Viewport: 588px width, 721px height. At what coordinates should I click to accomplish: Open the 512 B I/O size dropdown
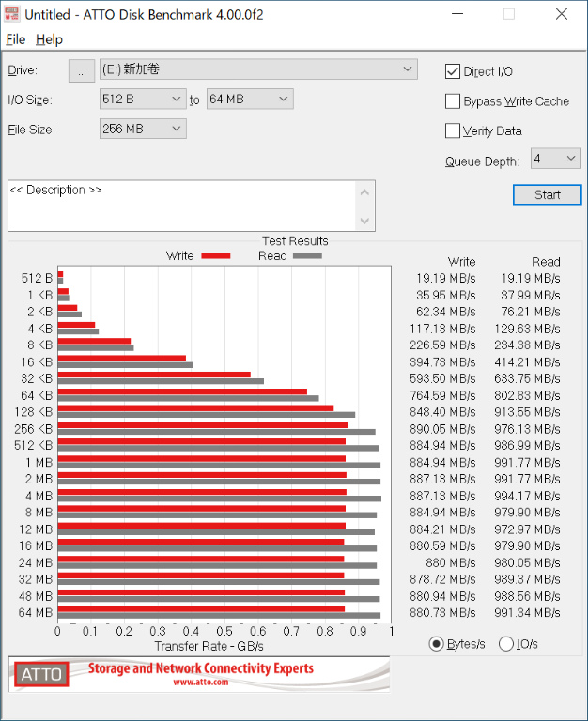(143, 99)
